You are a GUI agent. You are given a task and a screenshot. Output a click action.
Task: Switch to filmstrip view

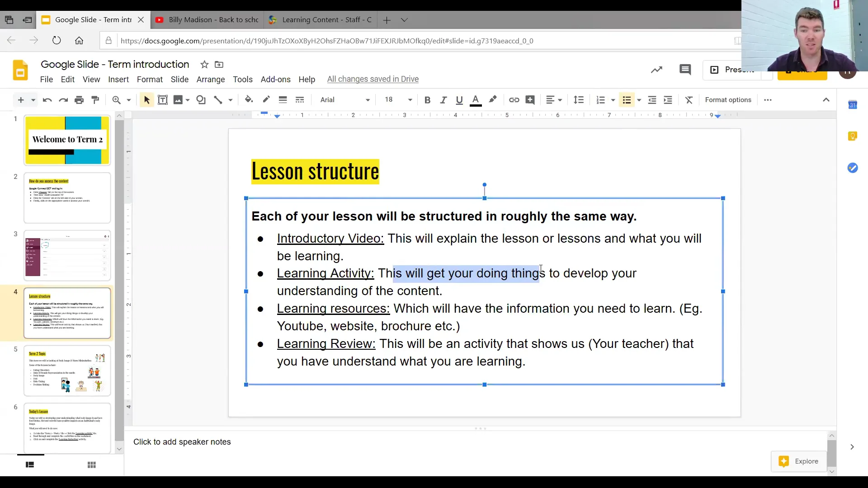(30, 465)
